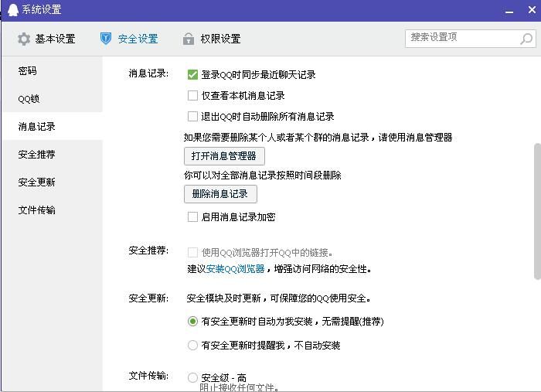Select 有安全更新时提醒我，不自动安装 radio option

tap(192, 345)
